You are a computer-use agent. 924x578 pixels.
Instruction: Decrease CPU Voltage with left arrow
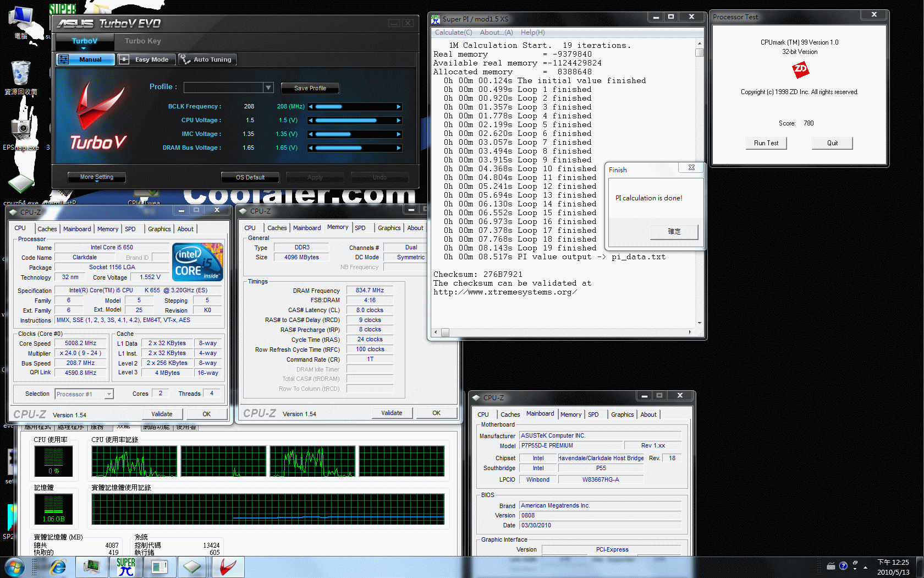(x=311, y=121)
